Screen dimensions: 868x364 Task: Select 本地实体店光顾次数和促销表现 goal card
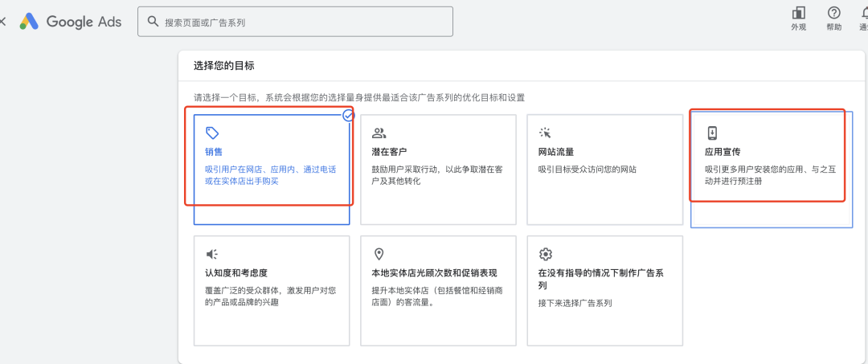pyautogui.click(x=439, y=290)
